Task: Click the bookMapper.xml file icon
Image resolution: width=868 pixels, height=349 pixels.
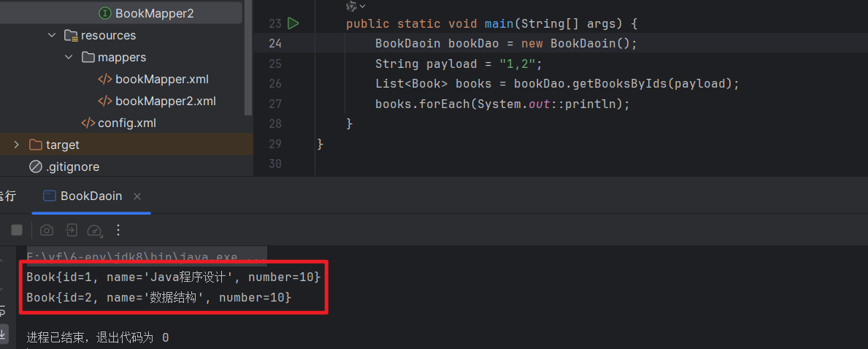Action: click(x=105, y=79)
